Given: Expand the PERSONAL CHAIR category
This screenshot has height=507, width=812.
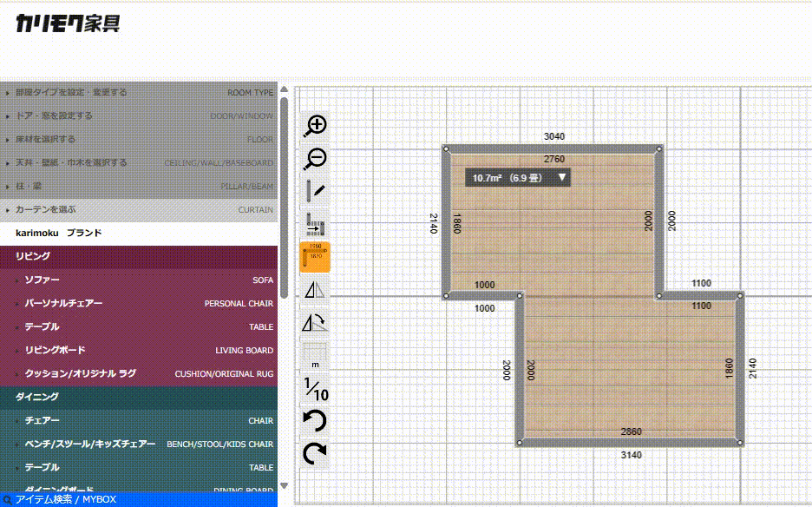Looking at the screenshot, I should (139, 304).
